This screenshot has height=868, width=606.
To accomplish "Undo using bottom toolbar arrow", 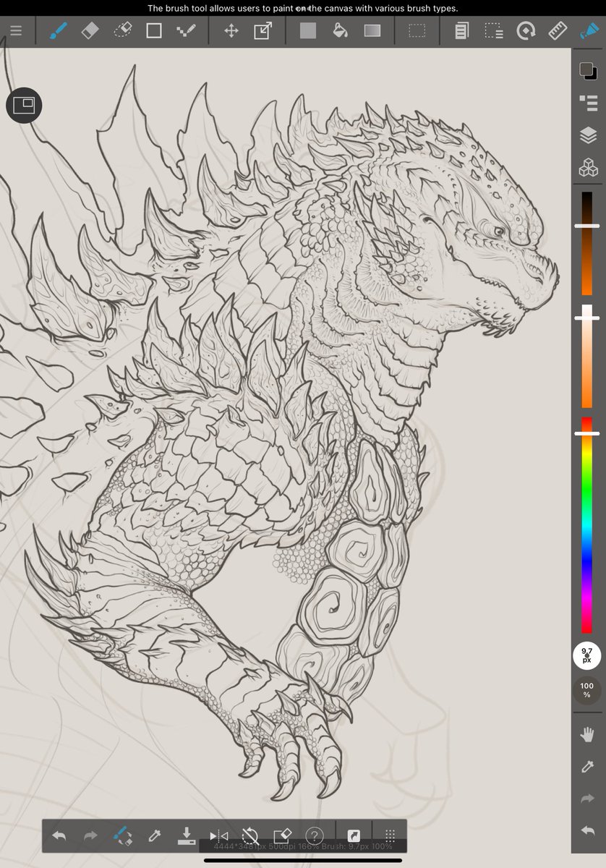I will 59,836.
